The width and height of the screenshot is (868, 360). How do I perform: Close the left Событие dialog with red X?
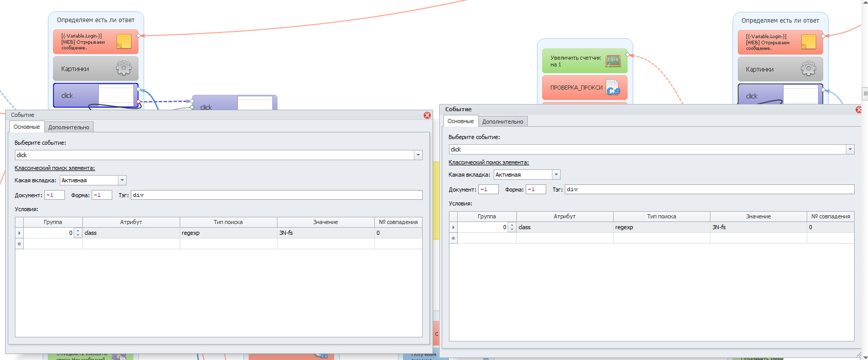point(427,115)
